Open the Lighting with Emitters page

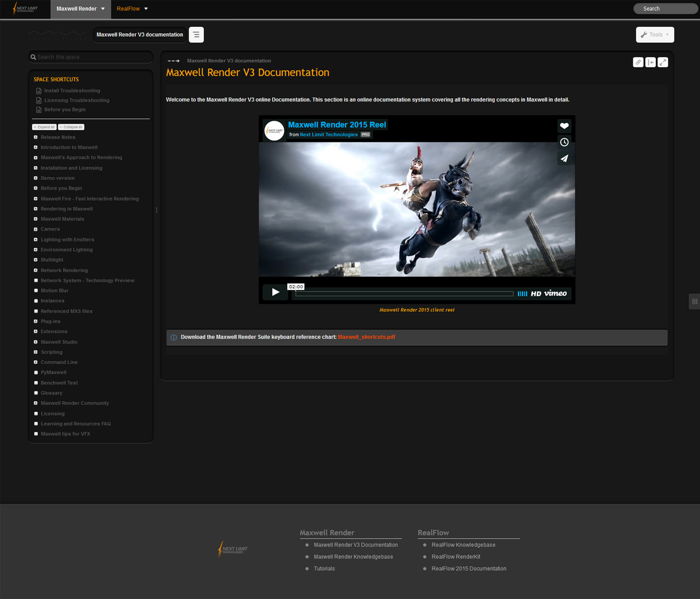click(x=67, y=240)
